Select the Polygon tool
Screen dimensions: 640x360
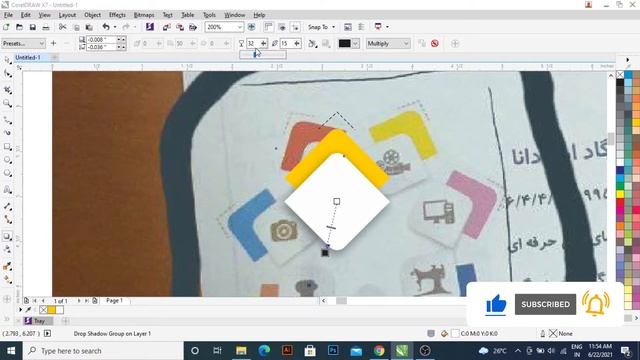click(x=7, y=173)
